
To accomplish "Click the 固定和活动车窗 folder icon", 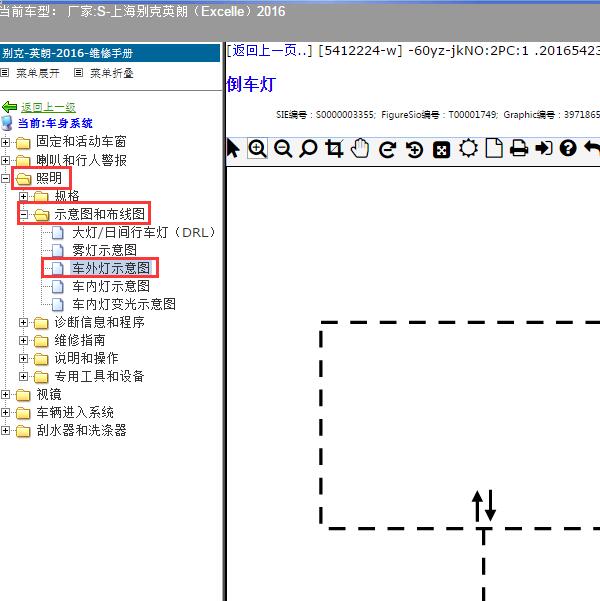I will tap(23, 143).
